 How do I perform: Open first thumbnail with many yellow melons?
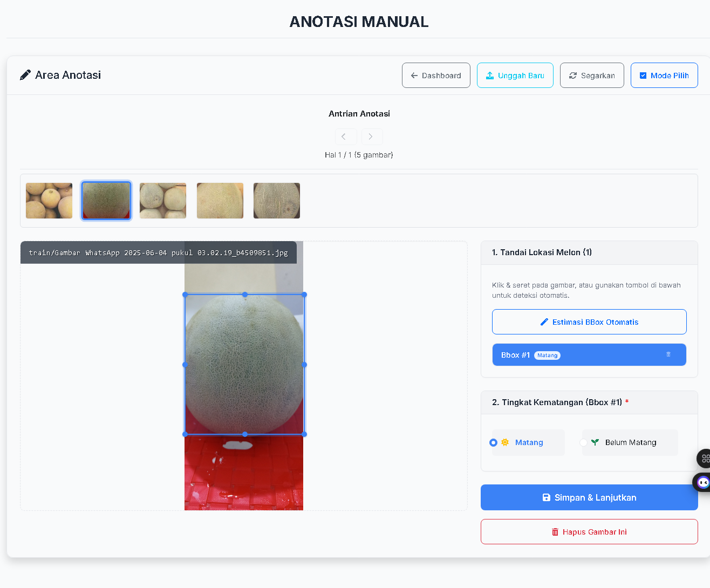tap(49, 201)
